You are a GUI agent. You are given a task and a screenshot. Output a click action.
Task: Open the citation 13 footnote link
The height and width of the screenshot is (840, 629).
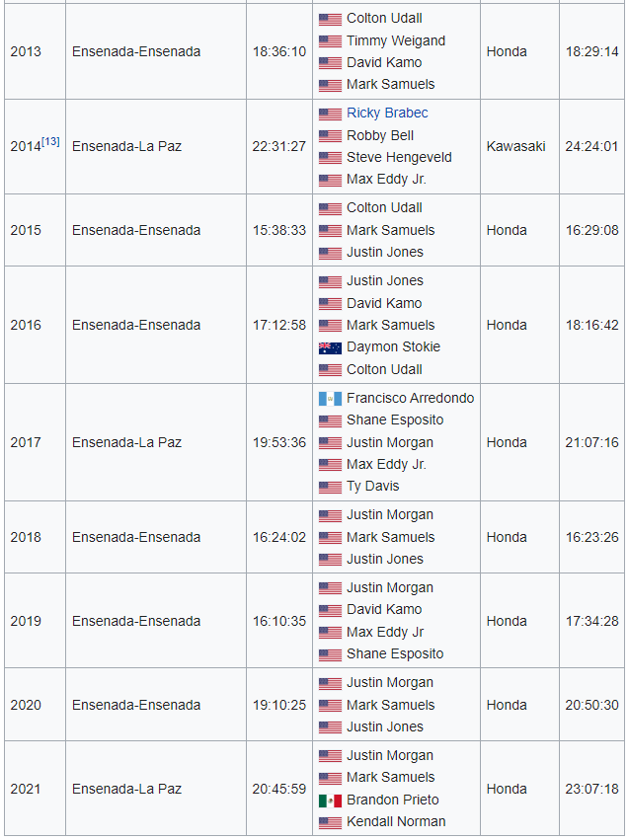pos(50,141)
